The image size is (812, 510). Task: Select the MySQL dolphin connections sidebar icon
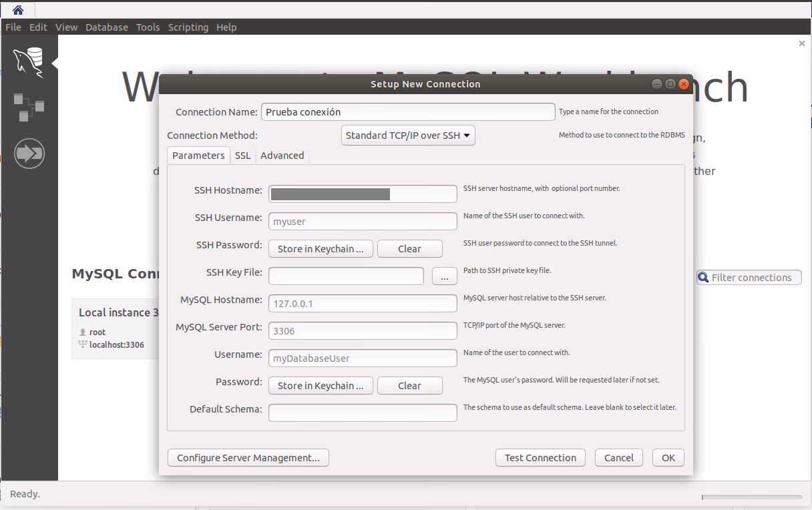(29, 63)
